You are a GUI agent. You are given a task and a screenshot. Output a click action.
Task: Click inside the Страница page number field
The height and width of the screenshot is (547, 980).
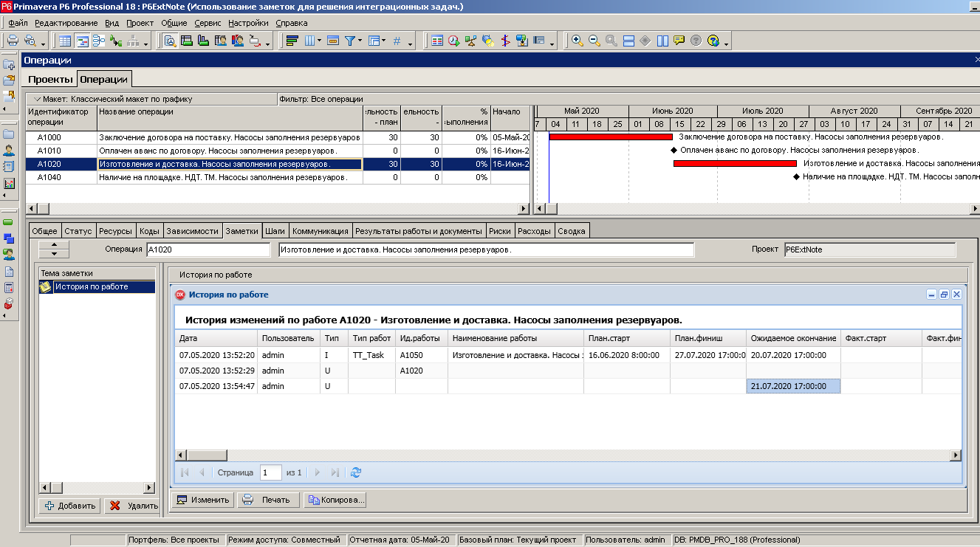270,472
